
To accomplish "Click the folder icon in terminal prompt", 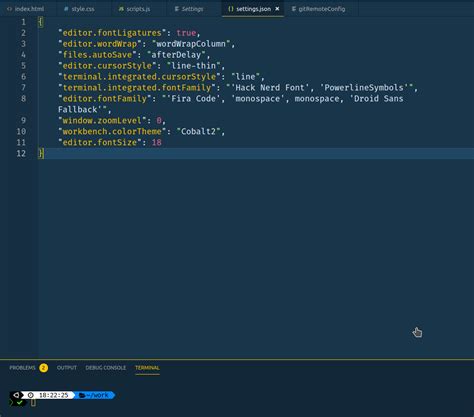I will [x=82, y=395].
